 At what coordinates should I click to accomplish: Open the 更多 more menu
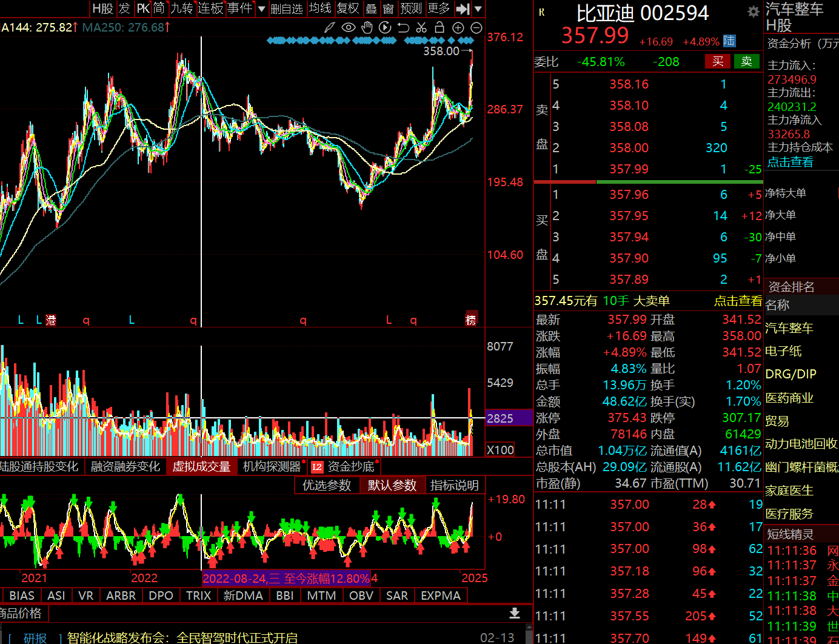(x=439, y=8)
